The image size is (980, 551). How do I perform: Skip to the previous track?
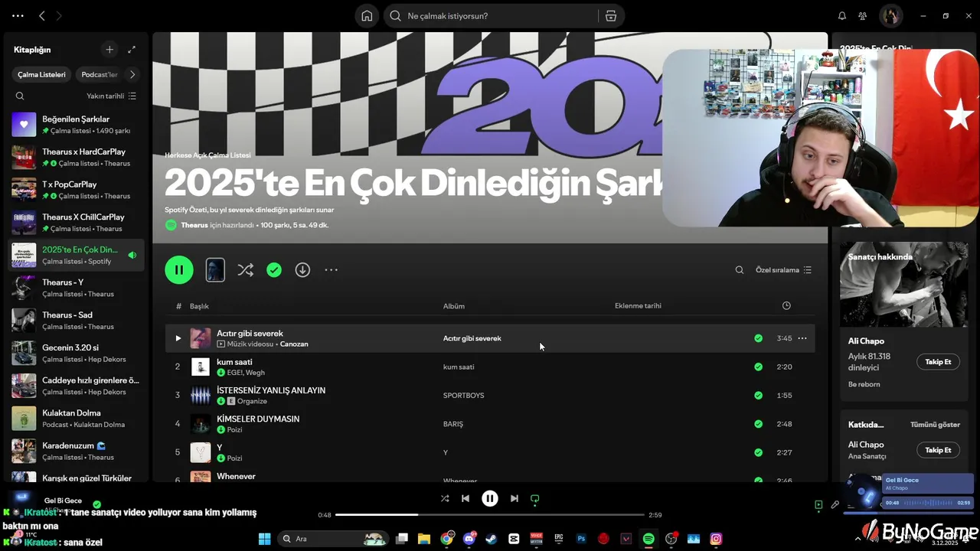(x=465, y=498)
